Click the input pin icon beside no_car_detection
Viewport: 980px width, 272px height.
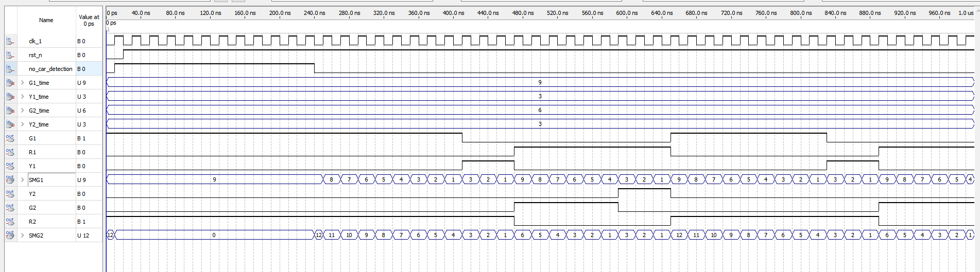(10, 68)
